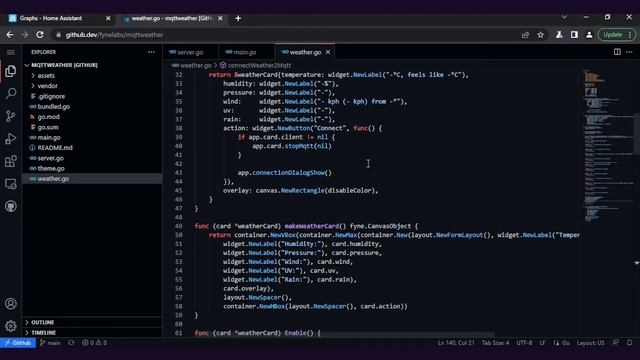
Task: Open the GitHub view in activity bar
Action: (11, 206)
